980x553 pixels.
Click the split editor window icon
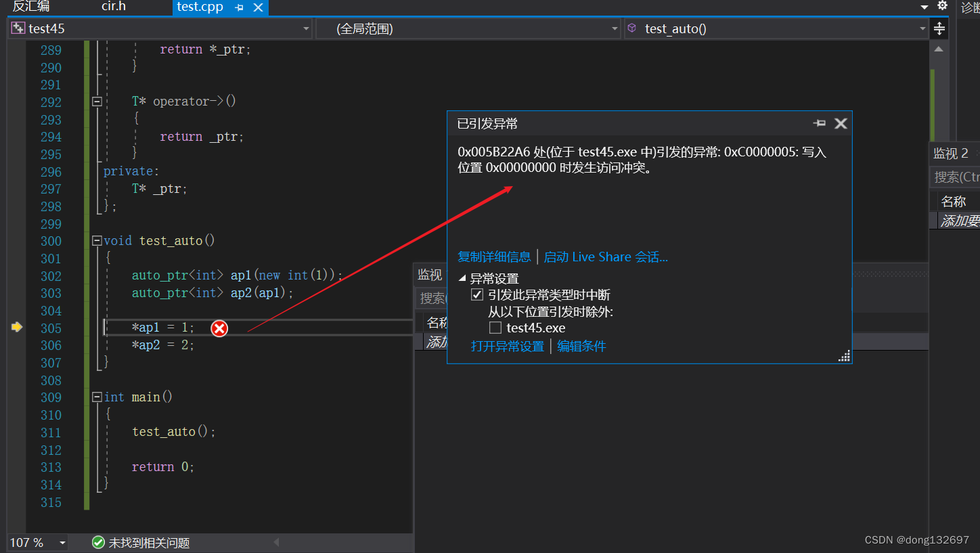939,28
